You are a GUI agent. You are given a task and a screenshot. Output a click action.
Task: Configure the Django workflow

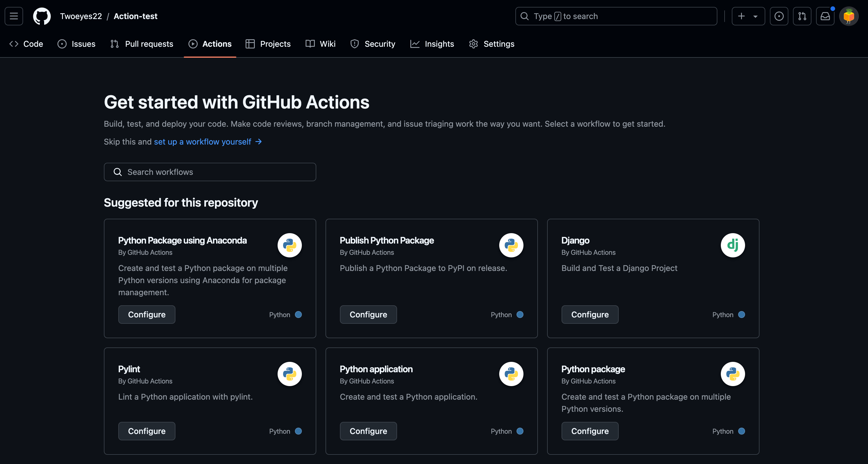pyautogui.click(x=590, y=315)
